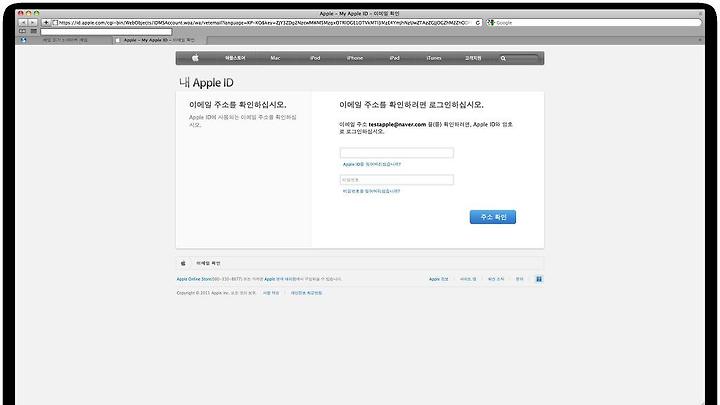Open the Apple Online Store footer link

pos(194,279)
